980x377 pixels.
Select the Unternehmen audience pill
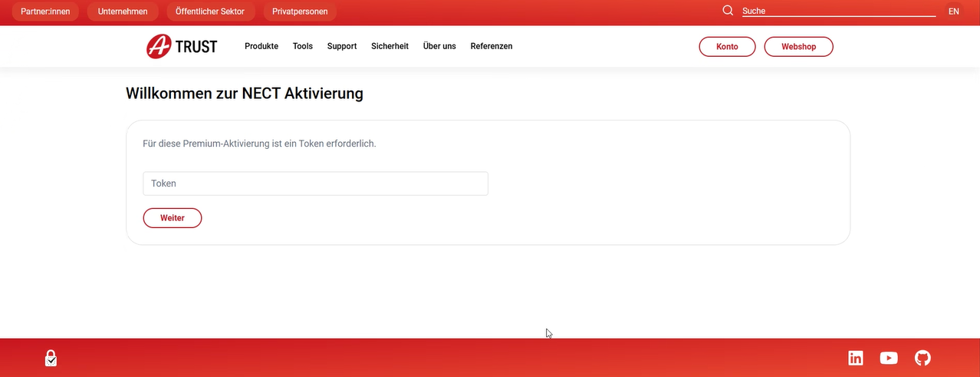coord(123,12)
